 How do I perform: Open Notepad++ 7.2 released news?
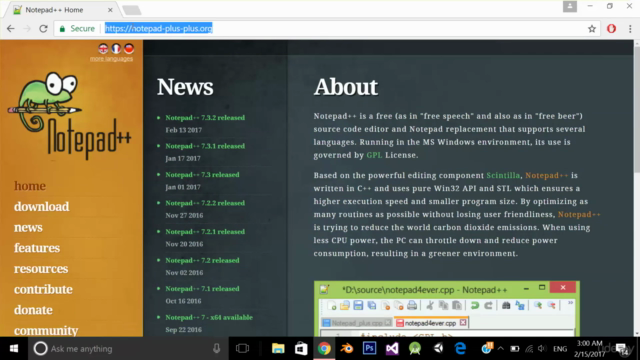(202, 260)
